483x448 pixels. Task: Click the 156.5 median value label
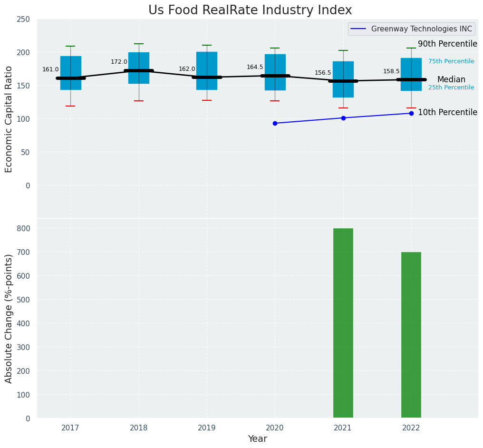pyautogui.click(x=323, y=73)
